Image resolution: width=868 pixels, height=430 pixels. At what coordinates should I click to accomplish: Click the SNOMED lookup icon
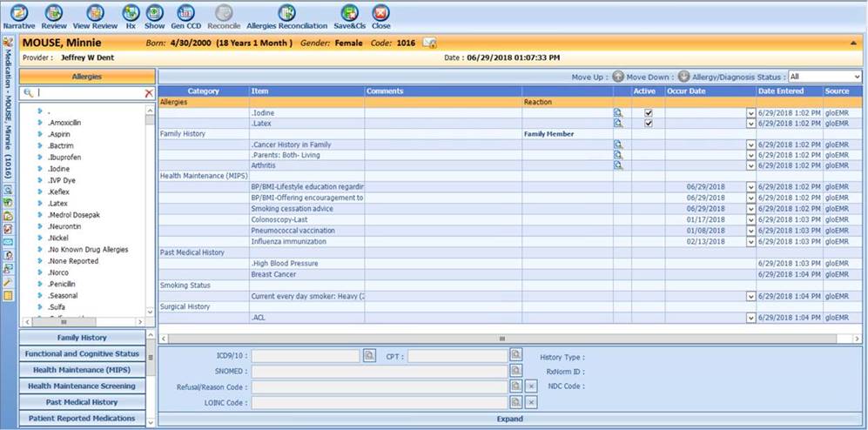pos(516,371)
